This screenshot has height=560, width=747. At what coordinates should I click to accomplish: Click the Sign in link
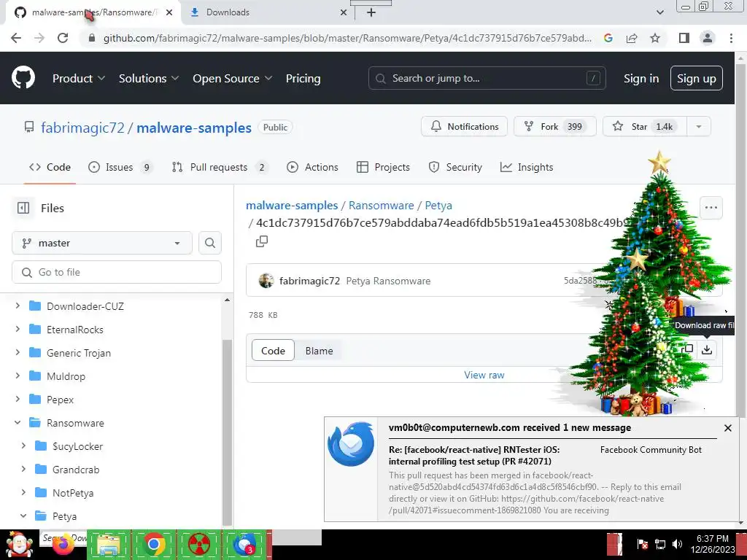(x=641, y=79)
